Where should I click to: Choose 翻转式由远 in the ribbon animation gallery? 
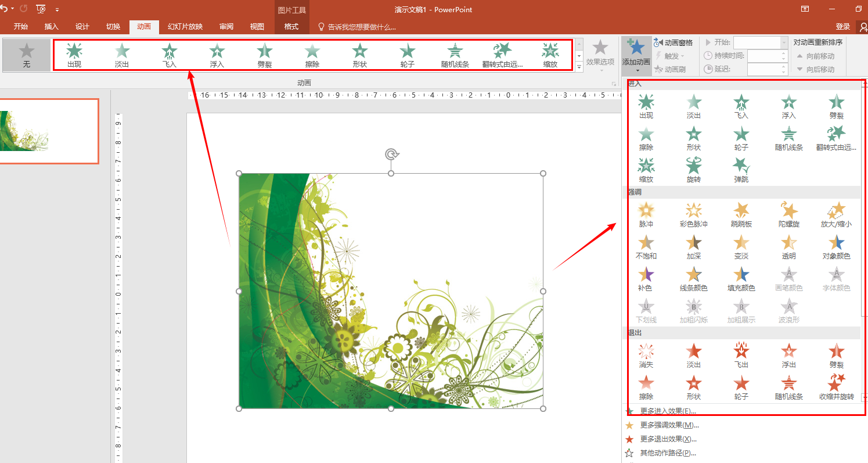tap(503, 55)
